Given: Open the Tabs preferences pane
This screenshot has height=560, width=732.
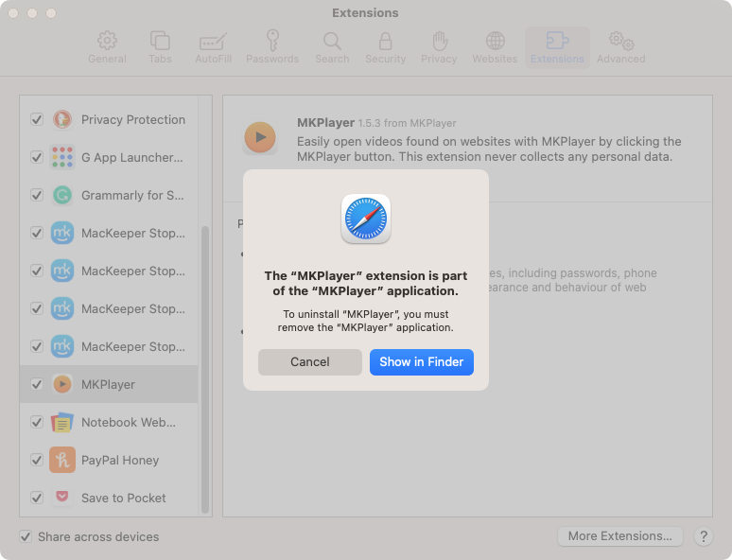Looking at the screenshot, I should [160, 47].
